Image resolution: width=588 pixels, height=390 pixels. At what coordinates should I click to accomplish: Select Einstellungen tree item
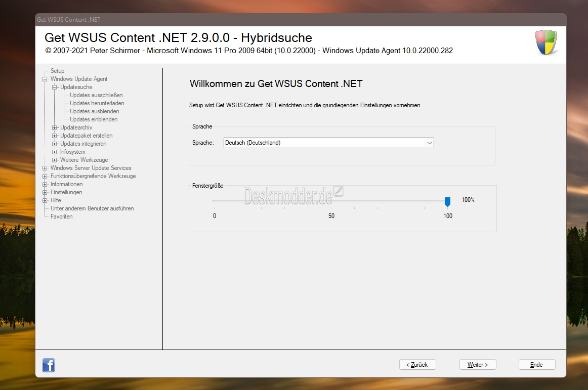click(66, 192)
